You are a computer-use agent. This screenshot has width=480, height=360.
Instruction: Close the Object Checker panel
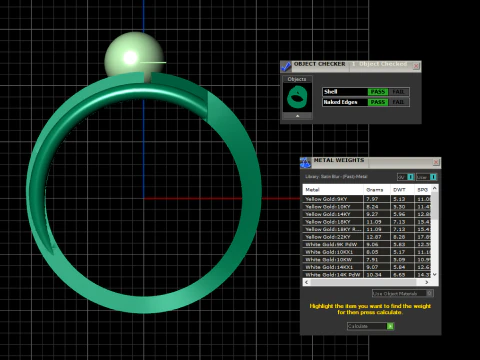(x=416, y=66)
